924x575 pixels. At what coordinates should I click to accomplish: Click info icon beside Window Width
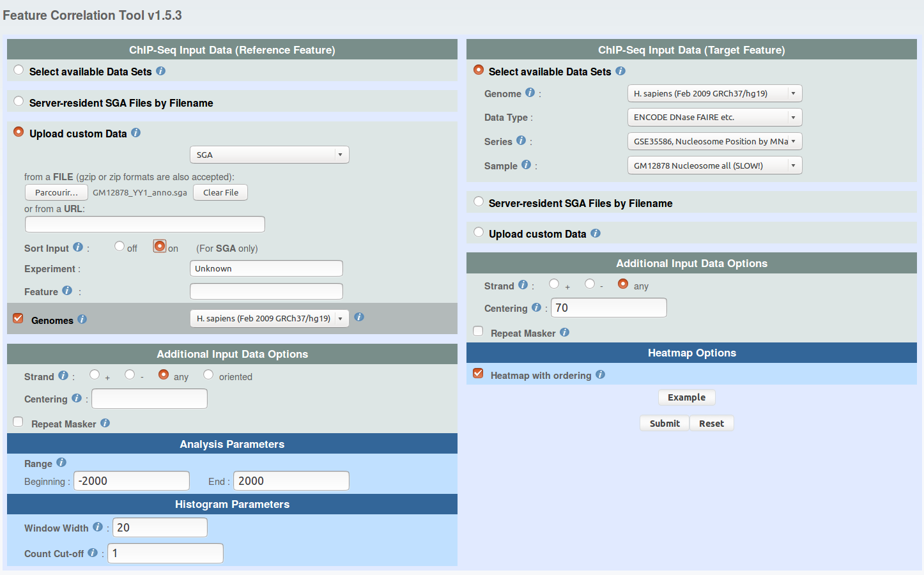point(97,527)
